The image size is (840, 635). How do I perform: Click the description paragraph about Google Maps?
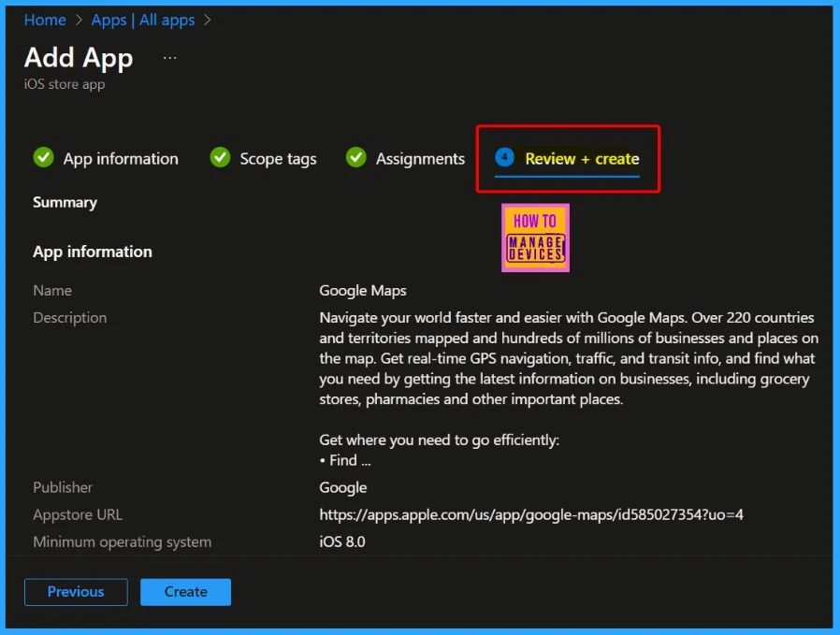[x=569, y=358]
